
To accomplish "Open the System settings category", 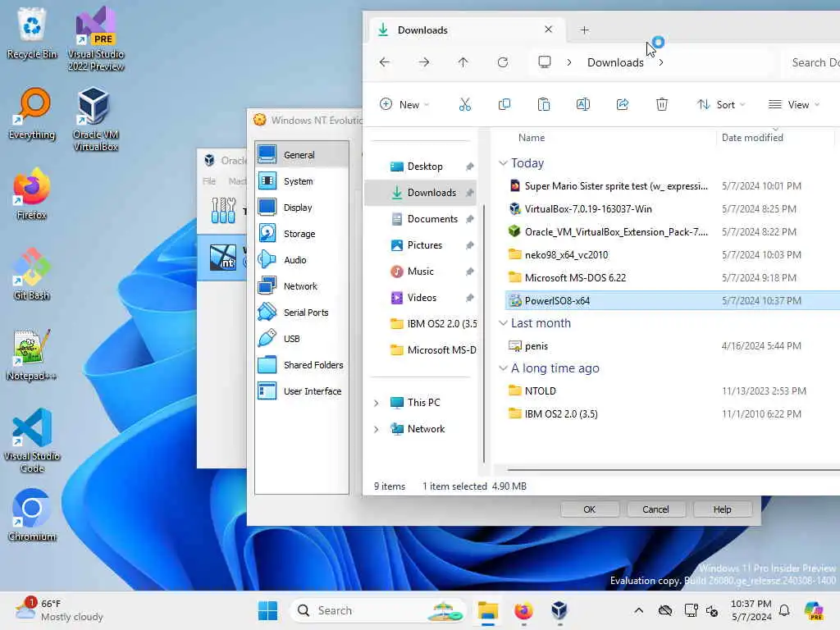I will coord(302,181).
